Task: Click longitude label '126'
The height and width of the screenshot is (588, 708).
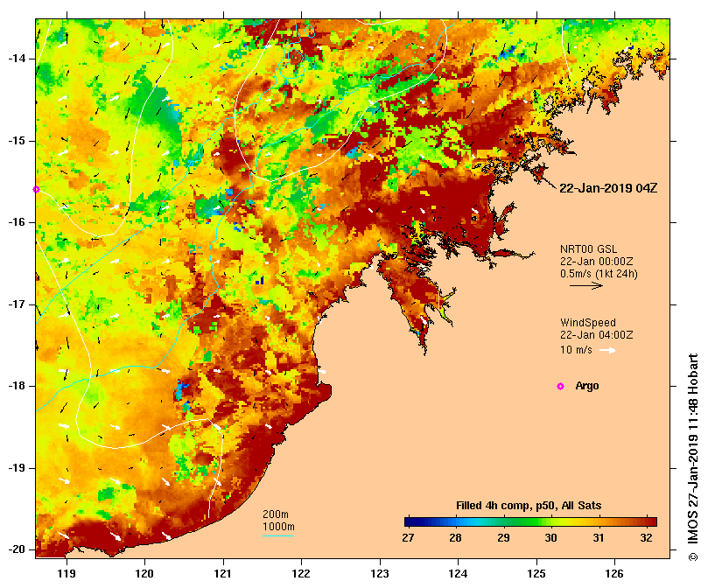Action: pos(614,573)
